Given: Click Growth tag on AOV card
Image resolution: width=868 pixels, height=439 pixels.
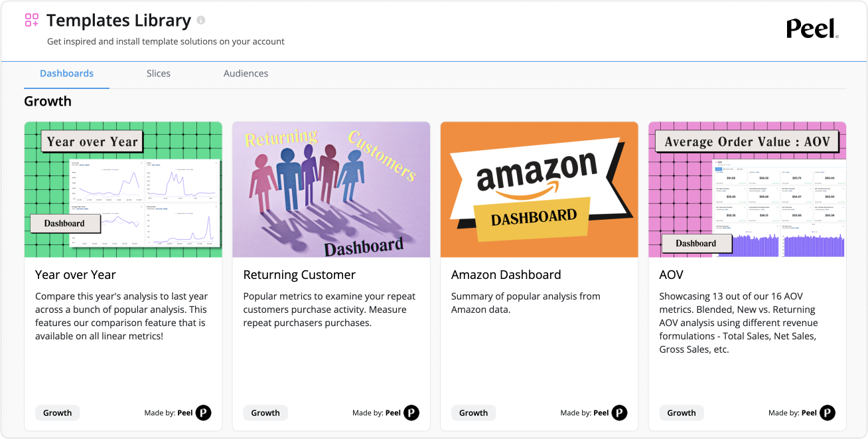Looking at the screenshot, I should [x=682, y=412].
